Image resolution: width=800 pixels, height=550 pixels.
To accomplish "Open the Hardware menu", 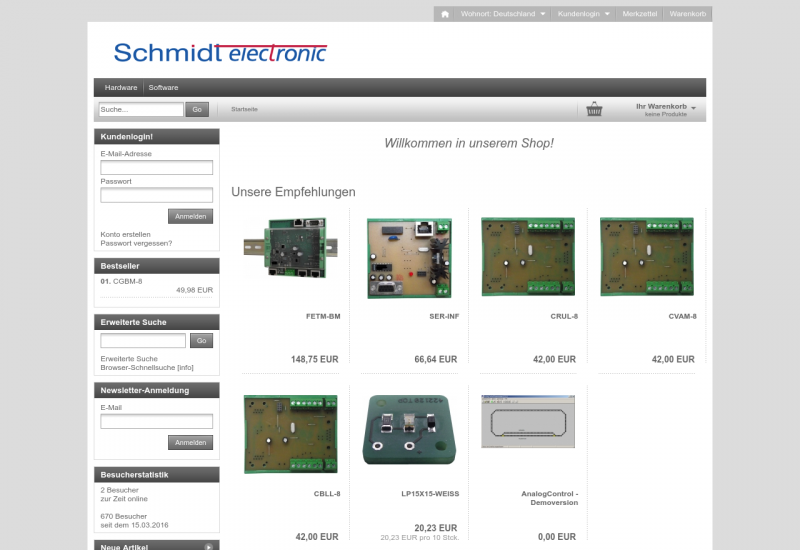I will tap(121, 88).
